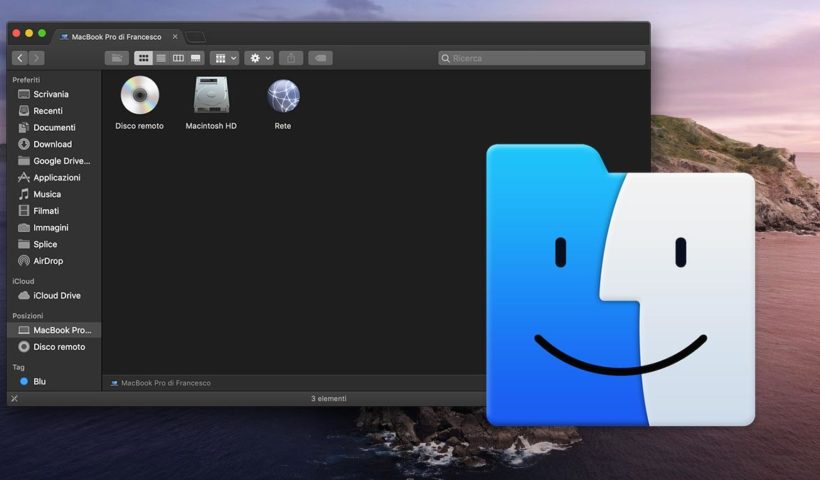
Task: Close the MacBook Pro di Francesco tab
Action: coord(175,37)
